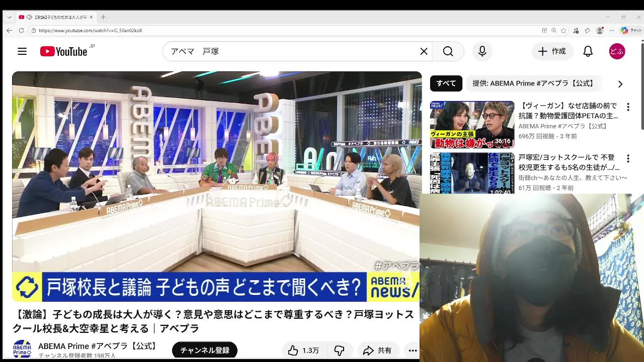Clear the search box text
This screenshot has width=644, height=362.
[x=424, y=51]
